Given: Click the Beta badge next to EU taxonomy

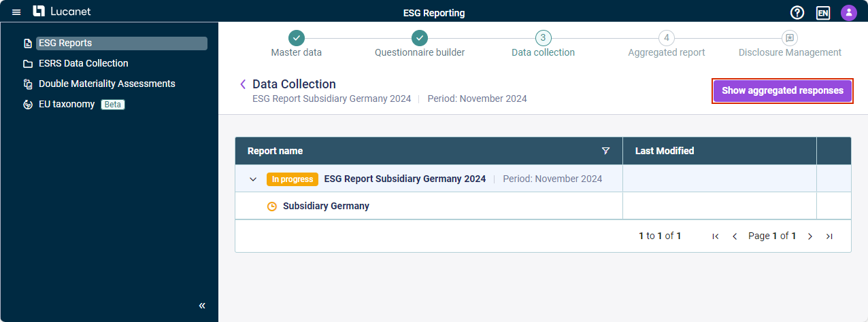Looking at the screenshot, I should [112, 105].
